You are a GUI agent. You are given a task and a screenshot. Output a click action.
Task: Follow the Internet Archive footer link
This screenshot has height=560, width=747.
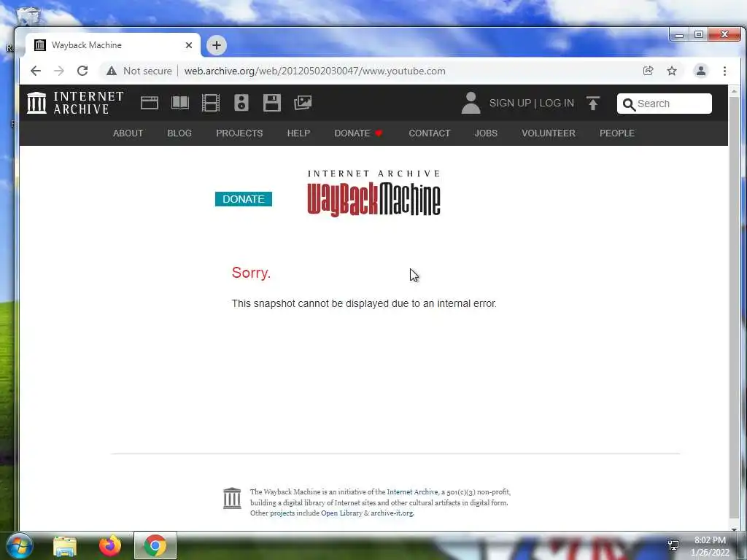[412, 492]
